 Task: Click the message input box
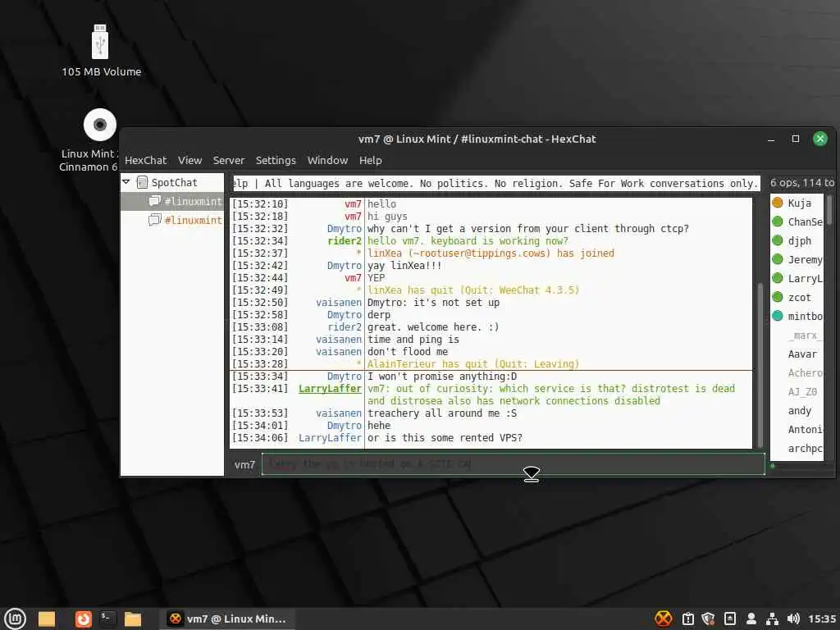pos(514,464)
